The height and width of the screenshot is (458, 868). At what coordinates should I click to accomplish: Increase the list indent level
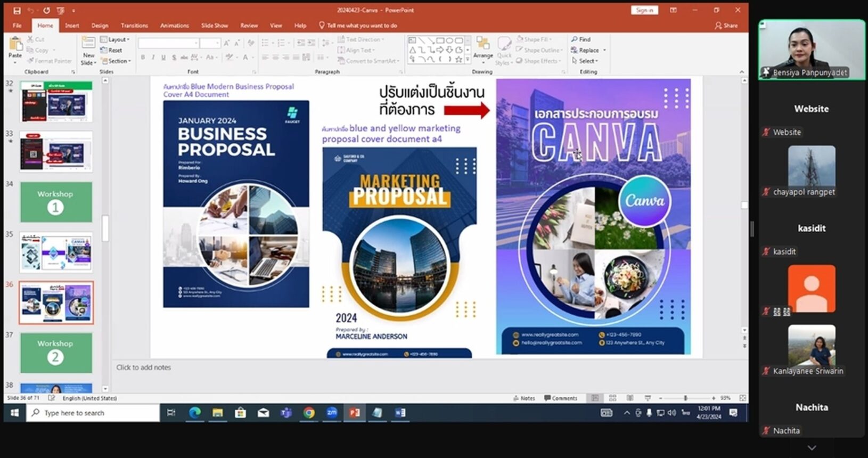point(311,43)
